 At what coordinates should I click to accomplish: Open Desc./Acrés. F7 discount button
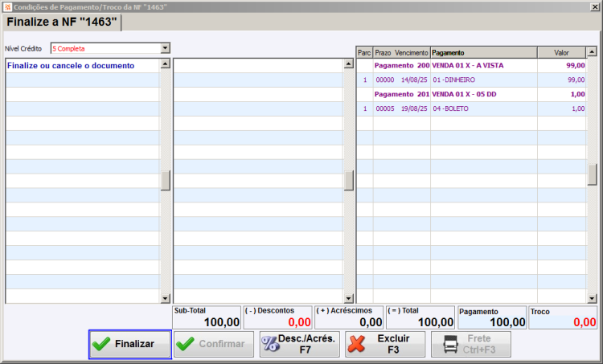pos(300,344)
